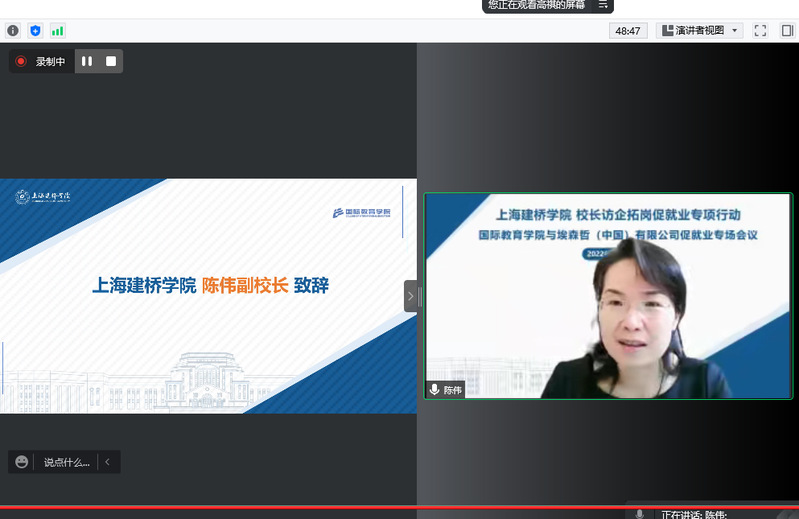Open the meeting info icon
The image size is (799, 519).
(x=13, y=31)
